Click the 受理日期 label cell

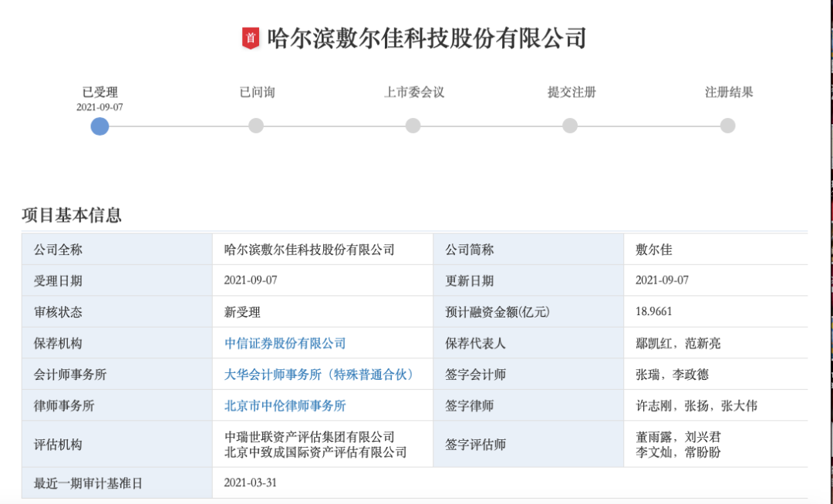(x=117, y=281)
